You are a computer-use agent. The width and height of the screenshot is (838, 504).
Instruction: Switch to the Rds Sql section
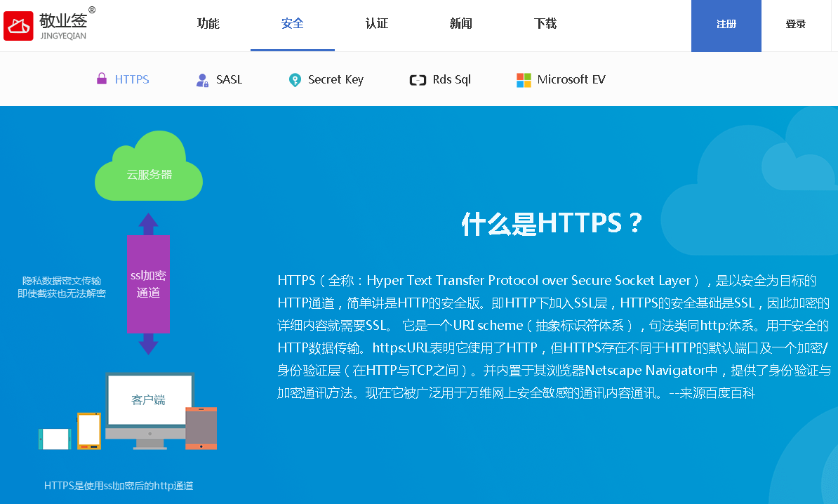pos(451,79)
